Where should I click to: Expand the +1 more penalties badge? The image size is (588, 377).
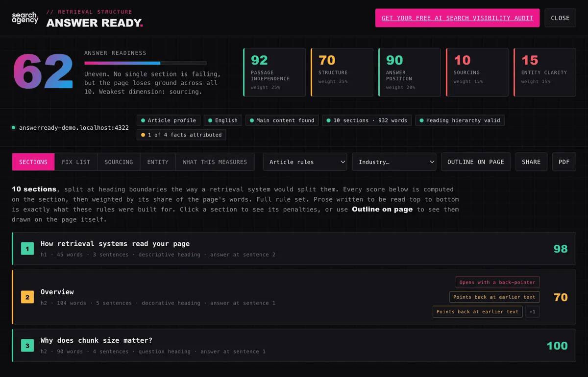[532, 311]
